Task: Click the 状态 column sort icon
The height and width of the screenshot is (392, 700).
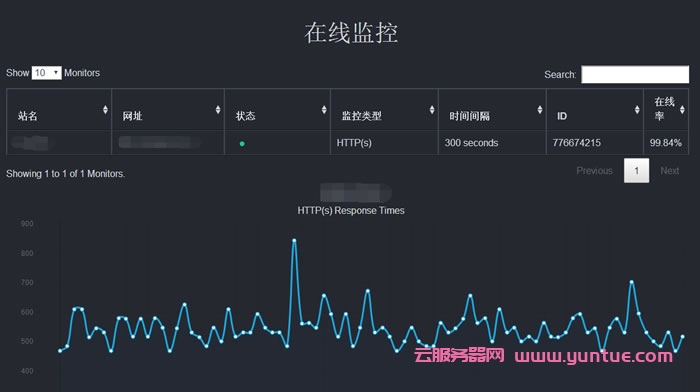Action: click(324, 110)
